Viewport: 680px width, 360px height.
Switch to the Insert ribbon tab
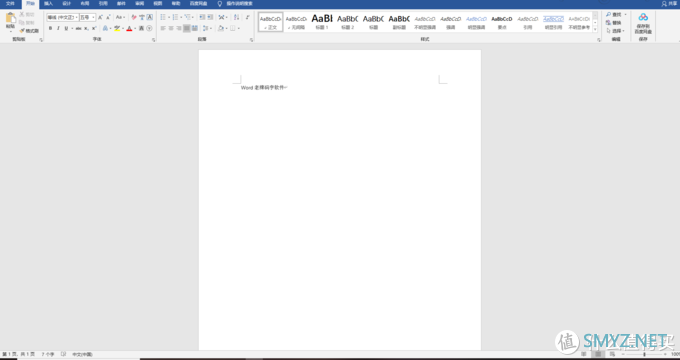coord(48,3)
